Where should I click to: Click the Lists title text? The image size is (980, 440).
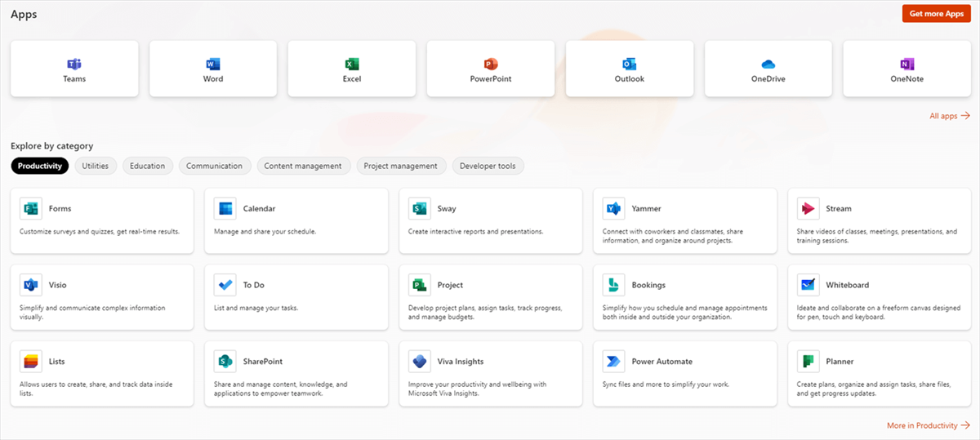[x=57, y=362]
